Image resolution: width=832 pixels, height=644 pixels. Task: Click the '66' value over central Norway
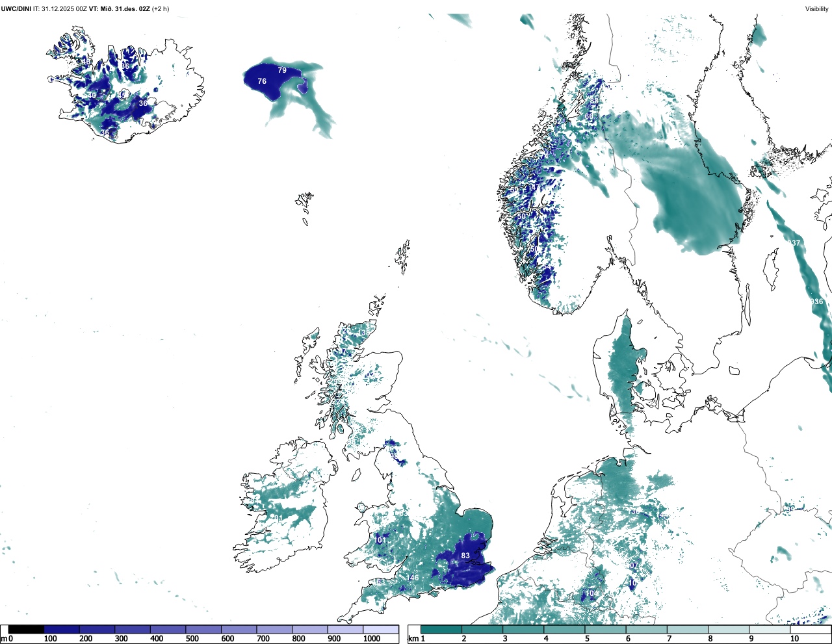click(589, 117)
